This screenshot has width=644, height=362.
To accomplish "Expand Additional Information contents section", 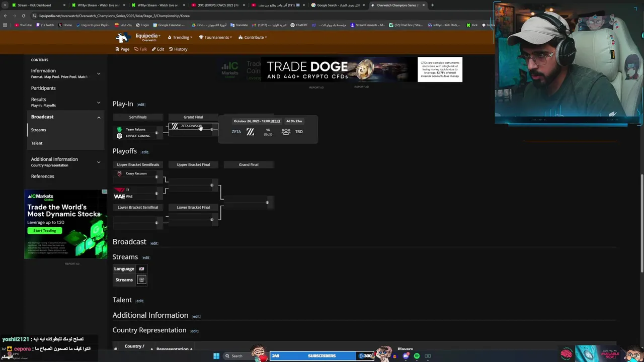I will pos(99,162).
